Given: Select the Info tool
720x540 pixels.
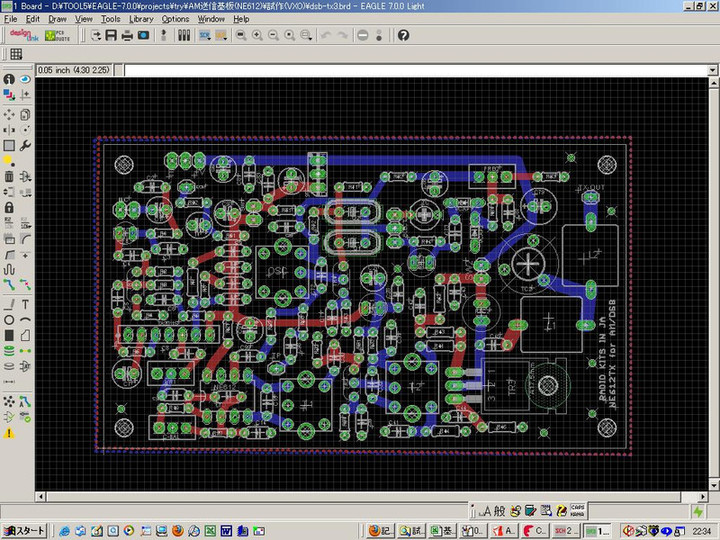Looking at the screenshot, I should pyautogui.click(x=9, y=79).
